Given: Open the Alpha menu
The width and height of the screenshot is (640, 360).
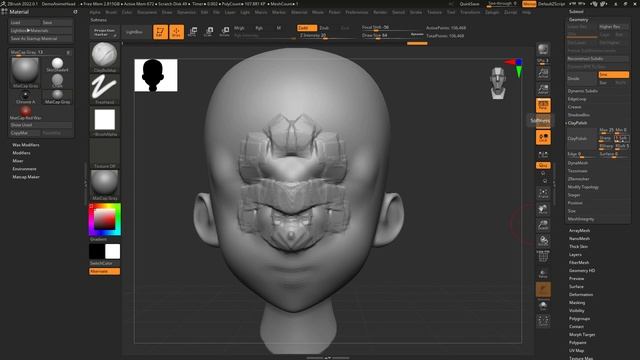Looking at the screenshot, I should click(95, 12).
